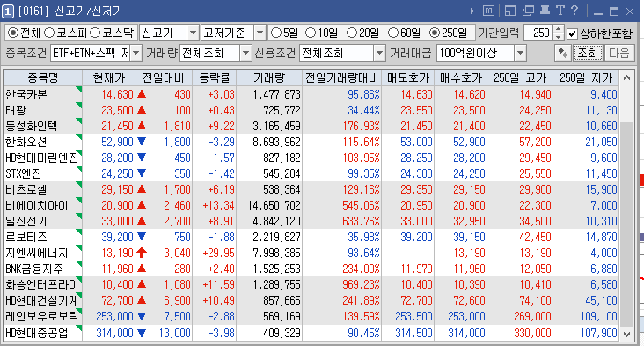Image resolution: width=644 pixels, height=346 pixels.
Task: Click the memo 'm' icon in title bar
Action: coord(489,11)
